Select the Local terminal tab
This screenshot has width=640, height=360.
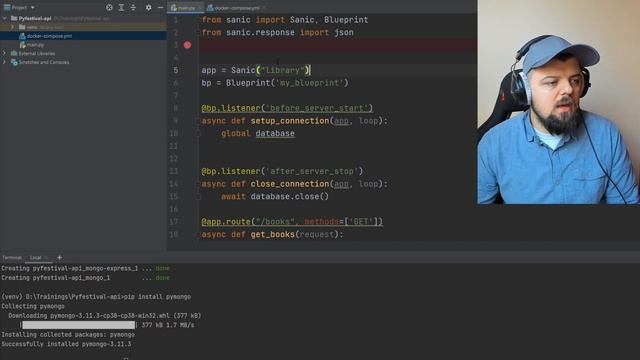coord(36,258)
